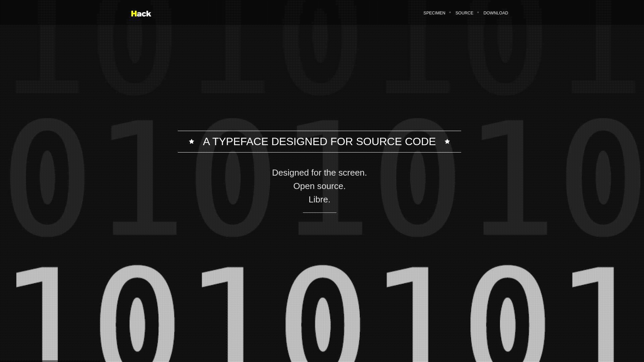Click the 'Open source.' tagline

pyautogui.click(x=319, y=186)
